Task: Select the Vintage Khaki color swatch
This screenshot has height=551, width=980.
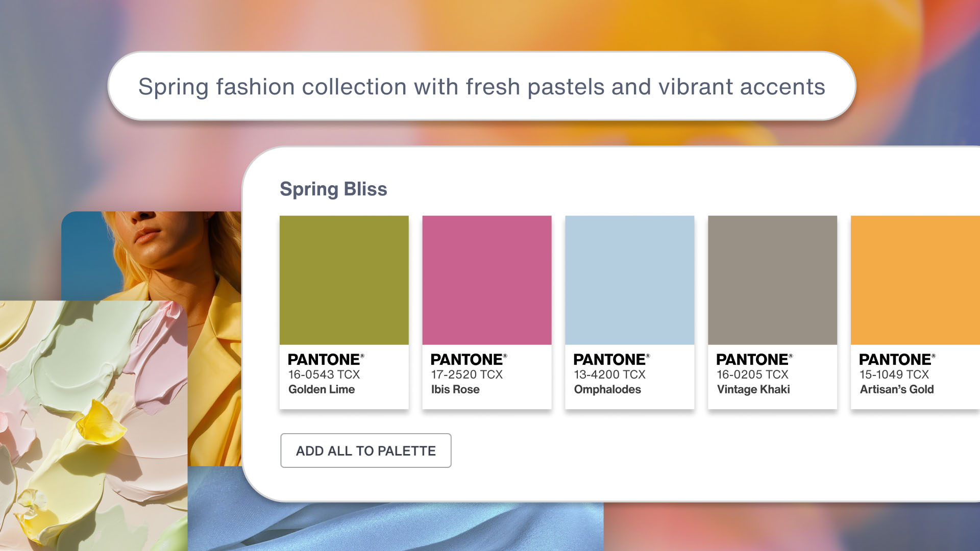Action: coord(772,280)
